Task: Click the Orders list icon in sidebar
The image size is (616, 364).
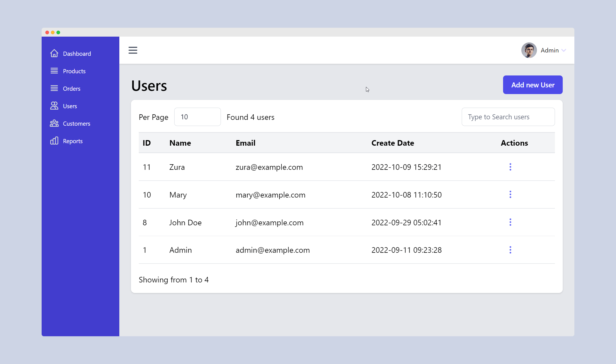Action: pyautogui.click(x=54, y=88)
